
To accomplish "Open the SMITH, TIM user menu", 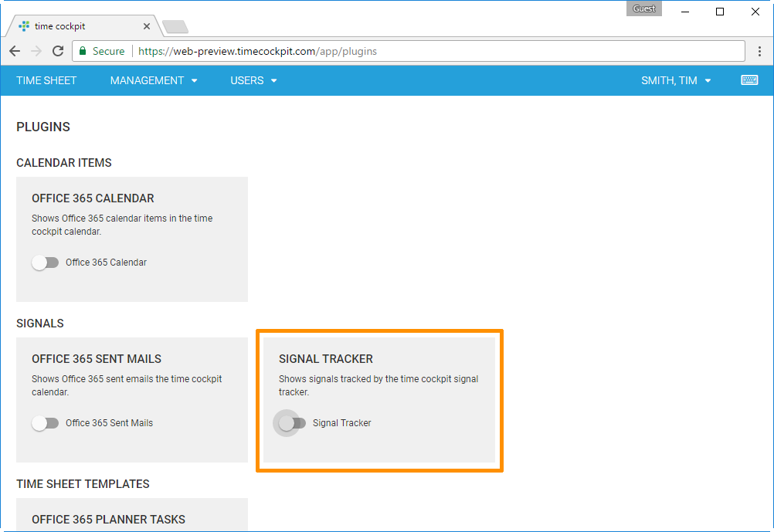I will pyautogui.click(x=676, y=80).
